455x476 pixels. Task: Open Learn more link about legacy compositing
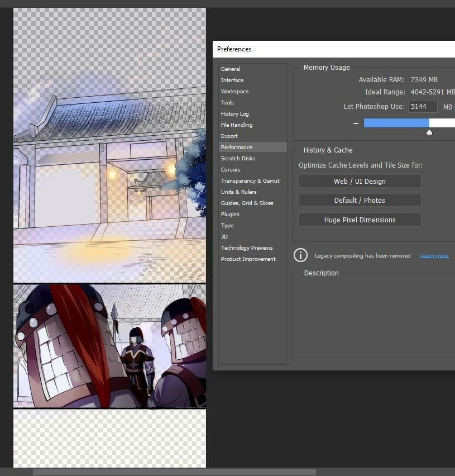pyautogui.click(x=434, y=256)
